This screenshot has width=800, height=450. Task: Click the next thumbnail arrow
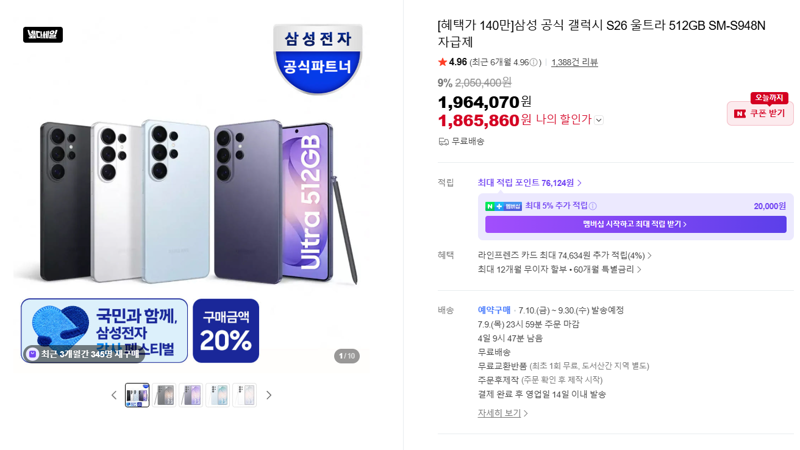(x=269, y=395)
